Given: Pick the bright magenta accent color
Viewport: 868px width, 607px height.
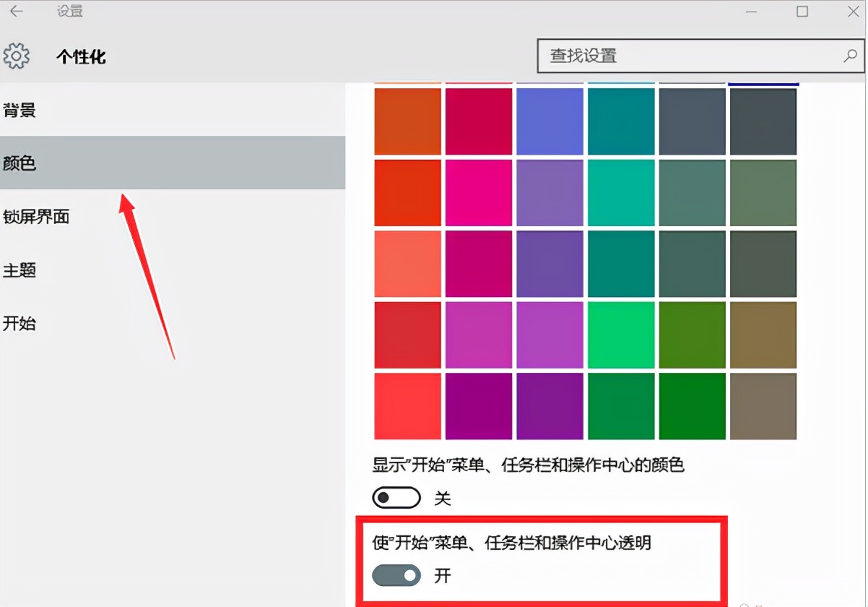Looking at the screenshot, I should 478,192.
